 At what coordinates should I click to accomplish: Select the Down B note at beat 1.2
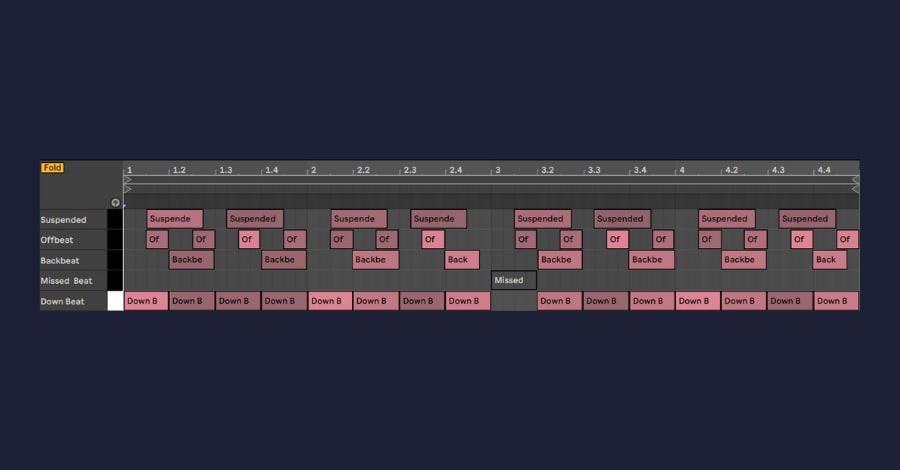pos(192,301)
